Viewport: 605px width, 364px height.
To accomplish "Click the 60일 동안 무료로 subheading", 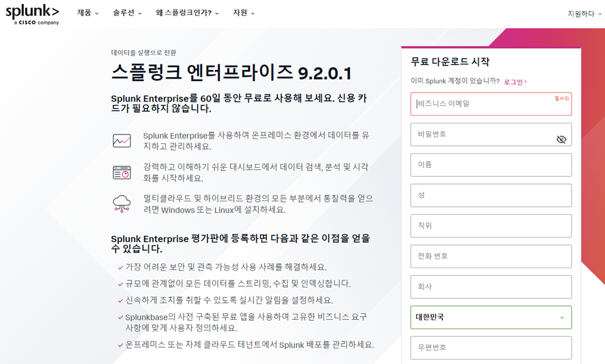I will [x=239, y=104].
